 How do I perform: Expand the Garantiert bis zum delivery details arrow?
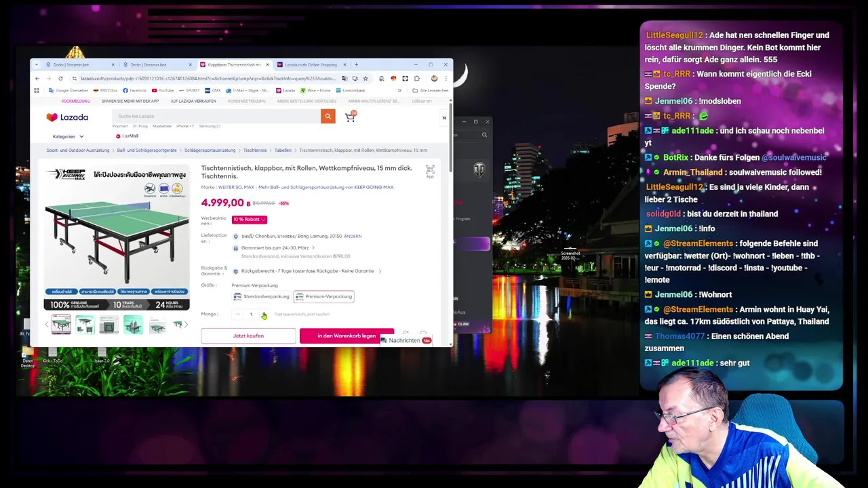[x=313, y=248]
